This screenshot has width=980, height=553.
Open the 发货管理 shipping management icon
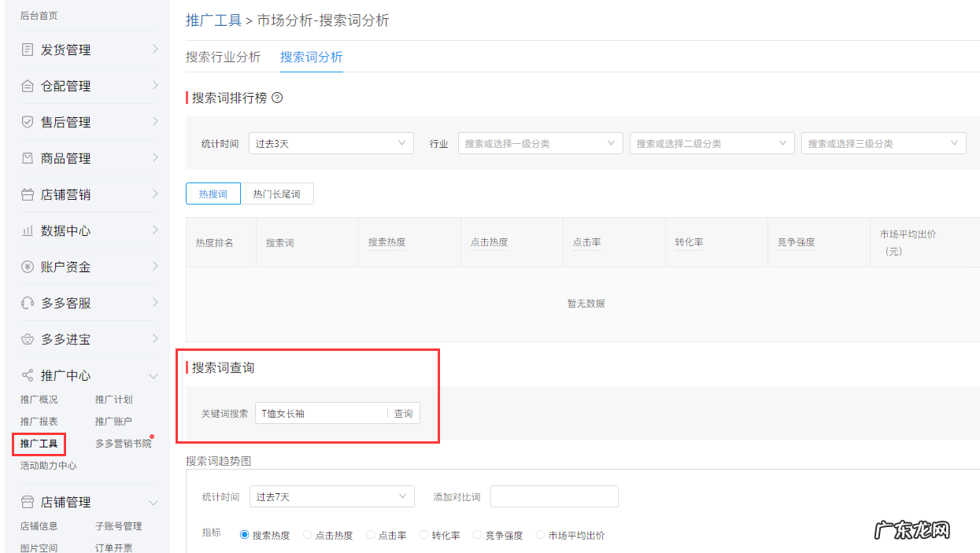pyautogui.click(x=26, y=50)
